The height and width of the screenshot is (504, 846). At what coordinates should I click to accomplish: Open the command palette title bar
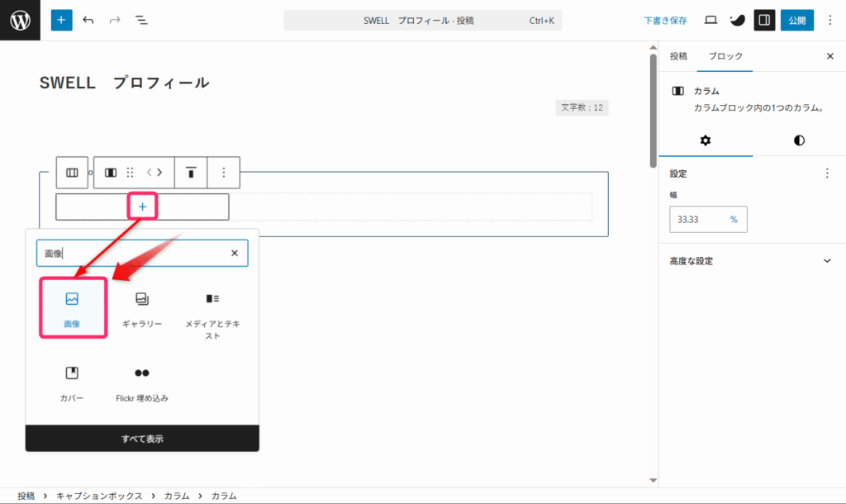[423, 21]
